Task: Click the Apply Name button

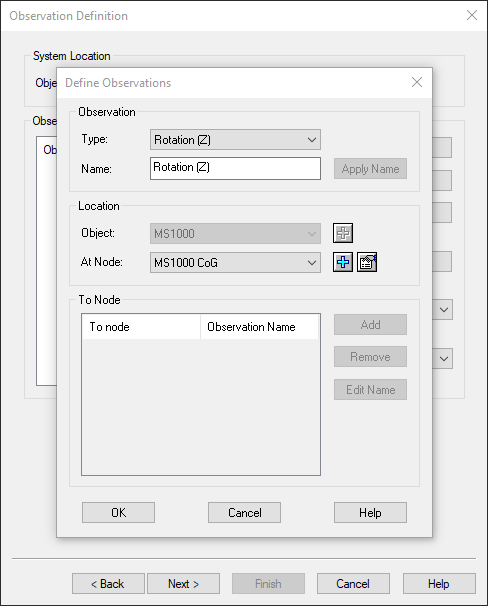Action: [370, 169]
